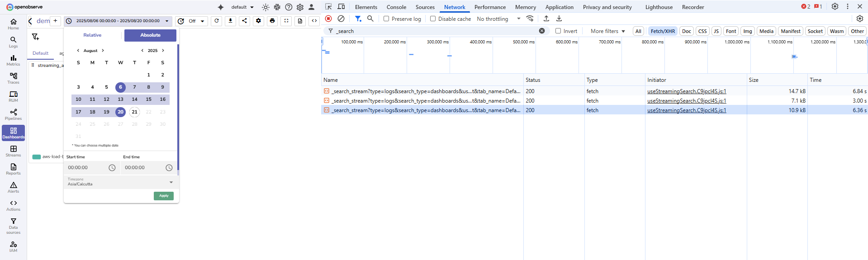868x260 pixels.
Task: Expand the Timezone Asia/Calcutta dropdown
Action: pos(171,182)
